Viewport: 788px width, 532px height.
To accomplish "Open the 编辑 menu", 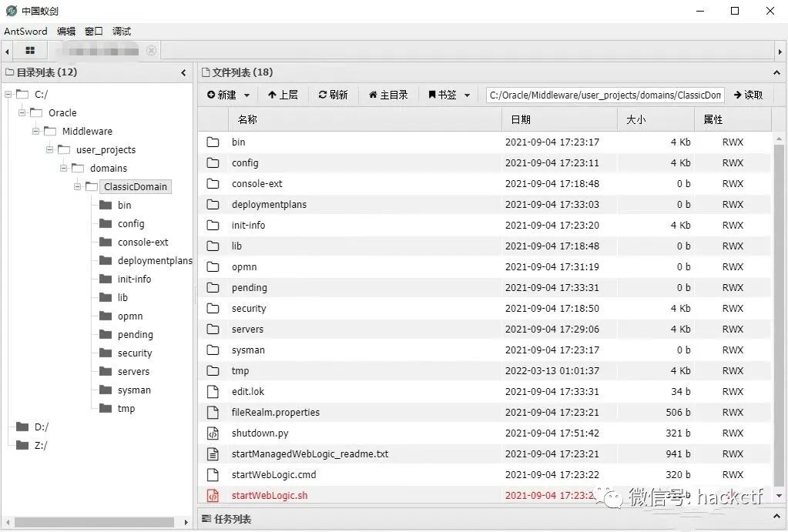I will [x=66, y=31].
